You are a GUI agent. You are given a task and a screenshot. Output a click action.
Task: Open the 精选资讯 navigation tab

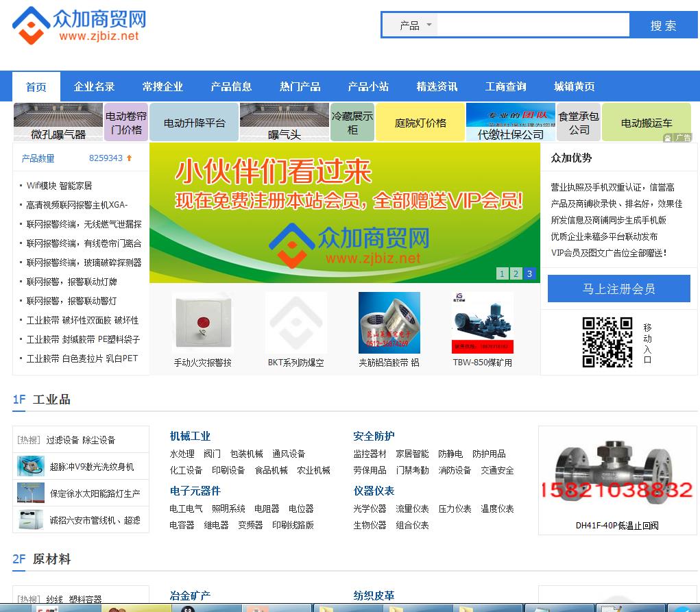(437, 86)
